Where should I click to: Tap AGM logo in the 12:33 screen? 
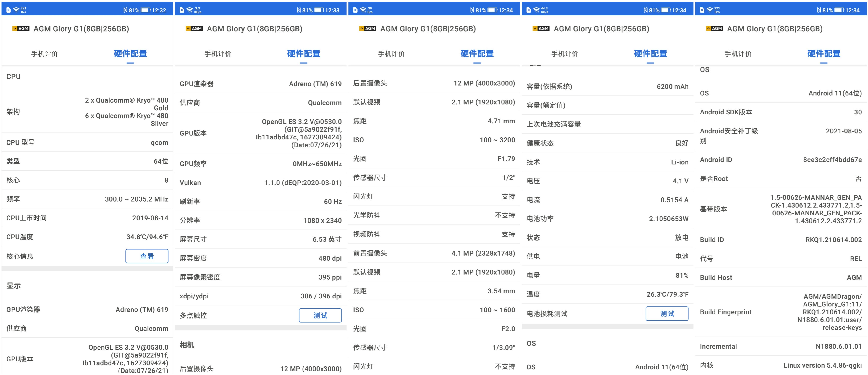[x=194, y=29]
